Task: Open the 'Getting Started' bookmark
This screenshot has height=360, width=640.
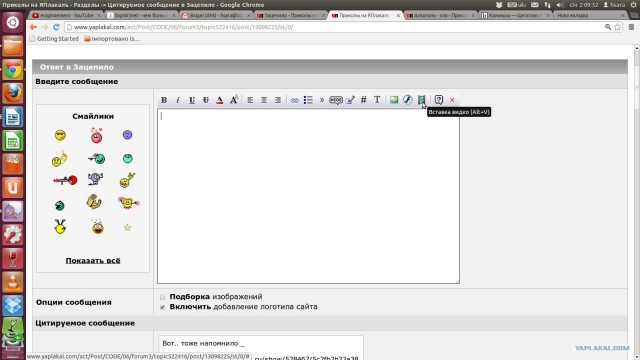Action: (54, 39)
